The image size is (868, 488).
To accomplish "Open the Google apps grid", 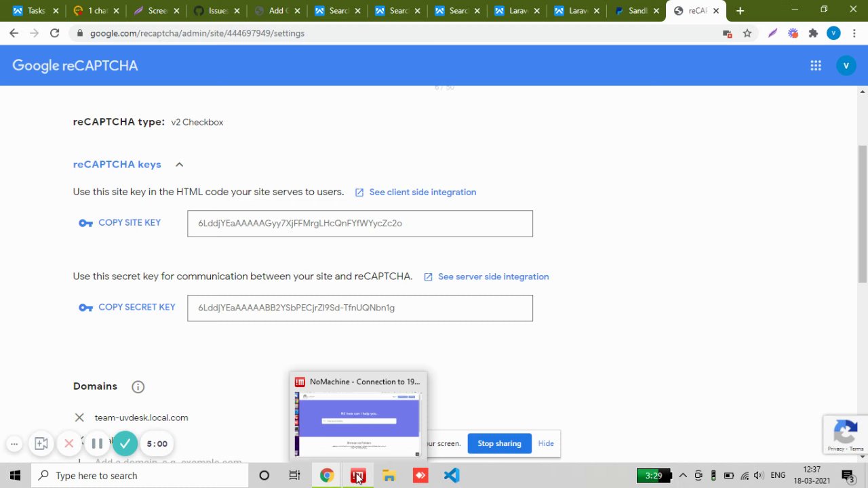I will pyautogui.click(x=816, y=66).
